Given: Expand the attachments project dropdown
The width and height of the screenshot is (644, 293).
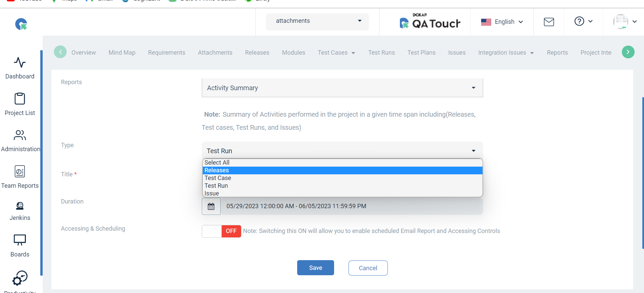Looking at the screenshot, I should click(317, 21).
